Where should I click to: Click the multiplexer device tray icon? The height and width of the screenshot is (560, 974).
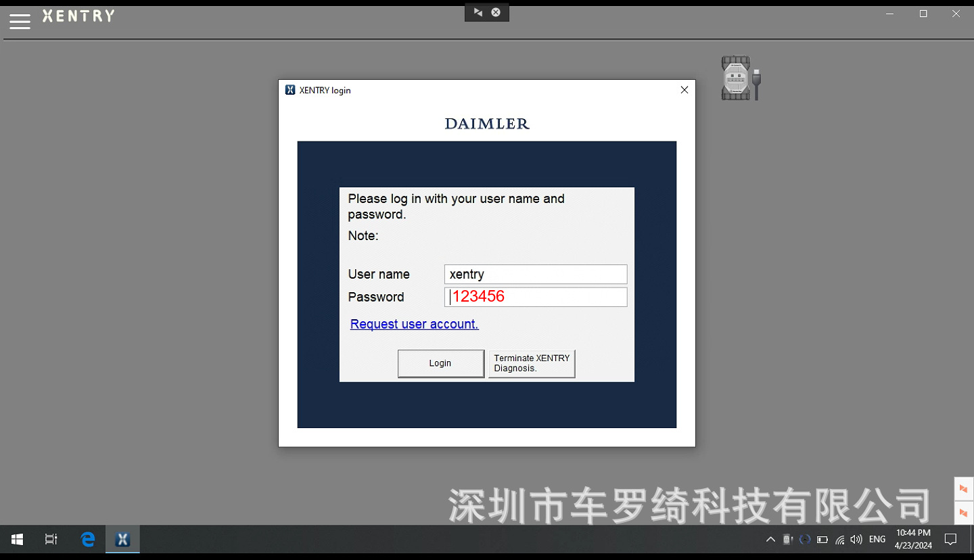tap(787, 540)
